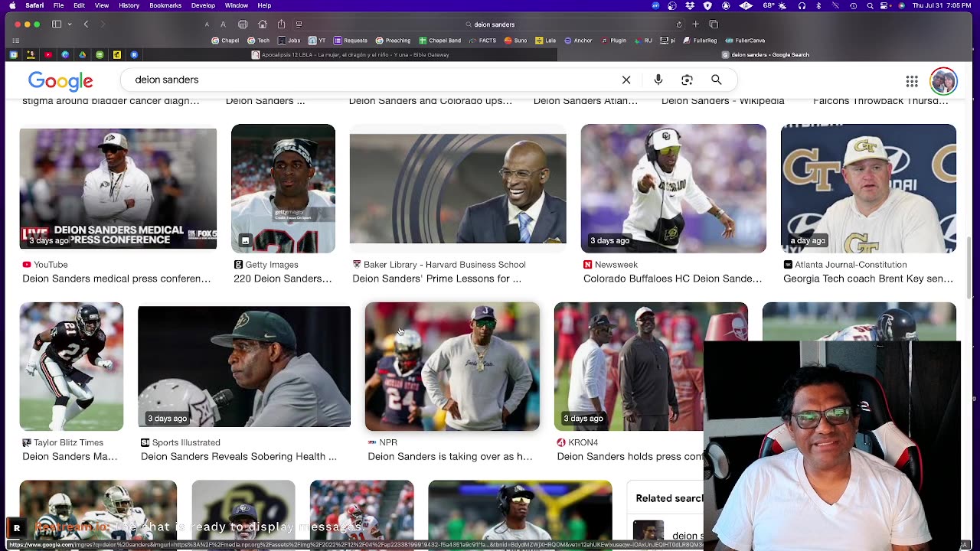Open the Newsweek Colorado Buffaloes image
Screen dimensions: 980x551
pos(674,188)
